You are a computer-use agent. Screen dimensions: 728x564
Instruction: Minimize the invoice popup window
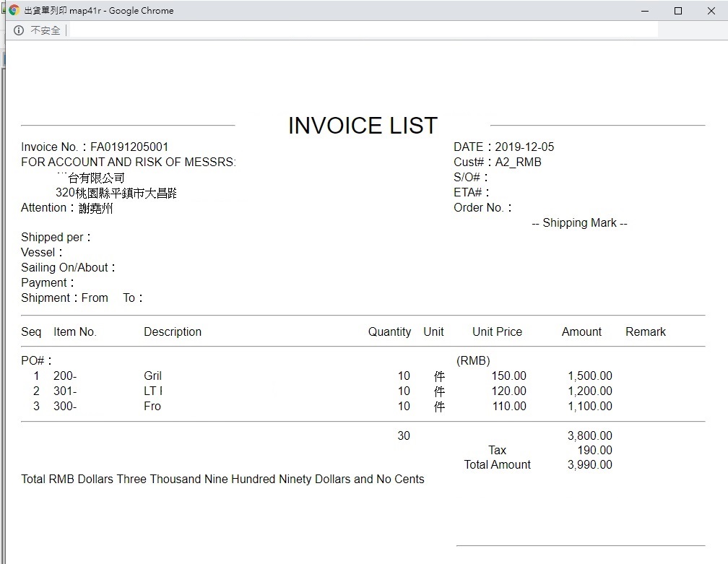click(x=644, y=11)
